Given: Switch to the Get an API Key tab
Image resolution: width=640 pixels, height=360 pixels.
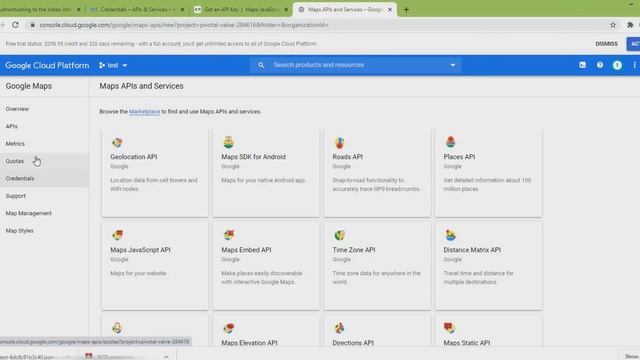Looking at the screenshot, I should coord(241,9).
